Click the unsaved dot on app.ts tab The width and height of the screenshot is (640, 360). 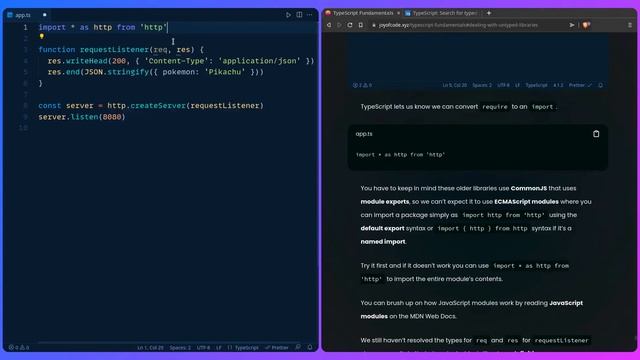pos(44,15)
